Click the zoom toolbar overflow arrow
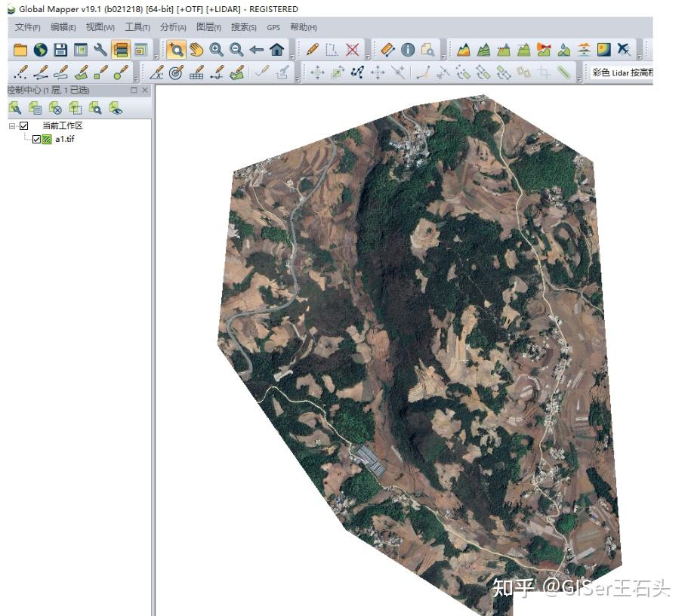 click(293, 57)
